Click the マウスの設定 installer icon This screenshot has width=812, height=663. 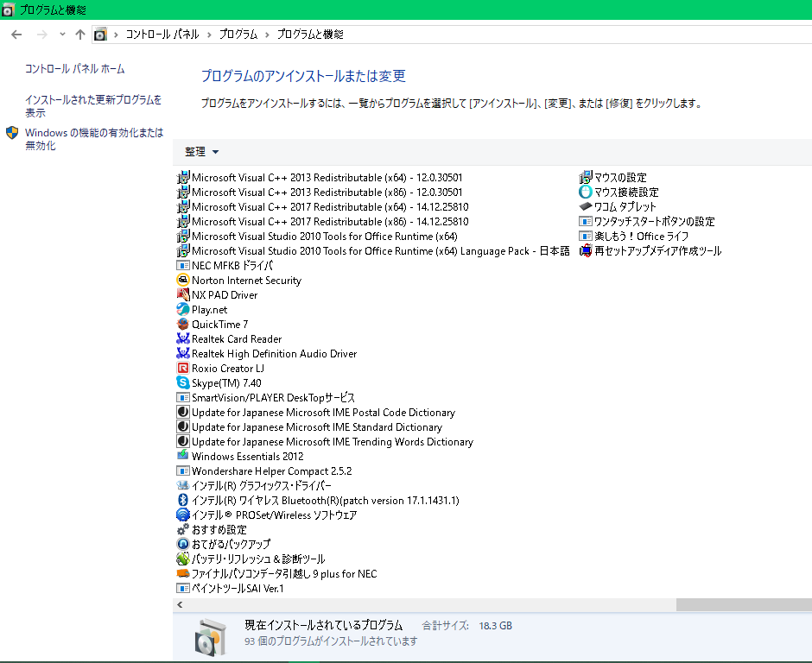tap(585, 178)
